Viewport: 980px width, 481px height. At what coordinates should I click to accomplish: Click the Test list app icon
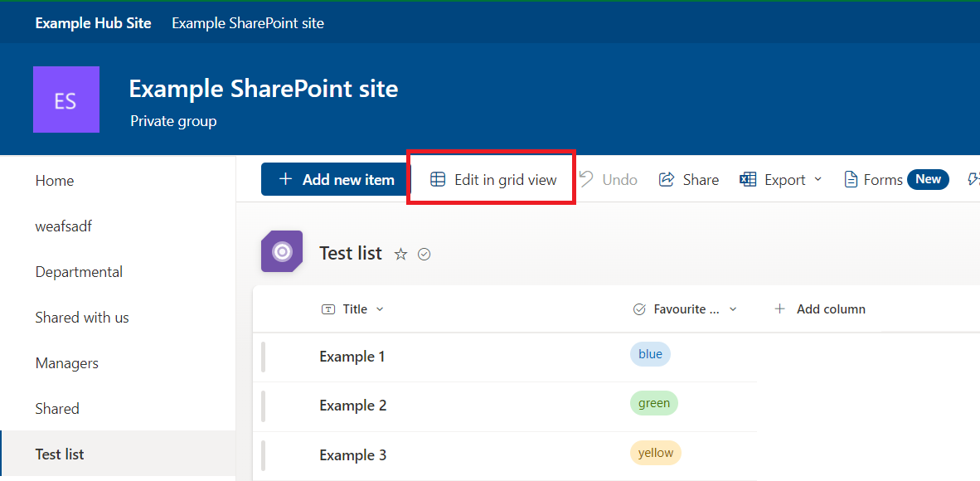coord(281,250)
